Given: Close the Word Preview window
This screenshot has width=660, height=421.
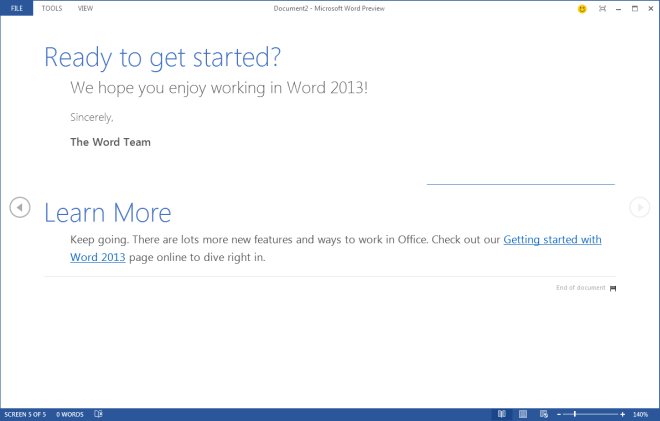Looking at the screenshot, I should (x=651, y=8).
